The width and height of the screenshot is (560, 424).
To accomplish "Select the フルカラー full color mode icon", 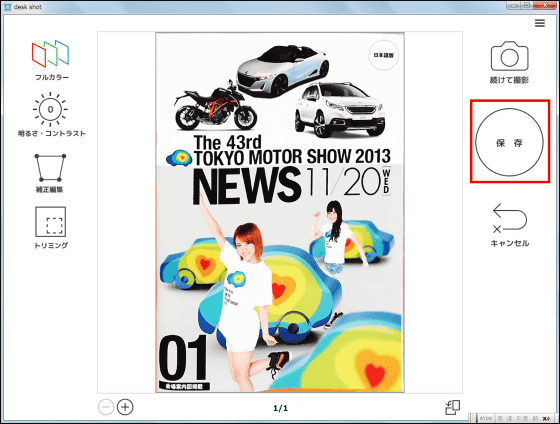I will [x=50, y=54].
